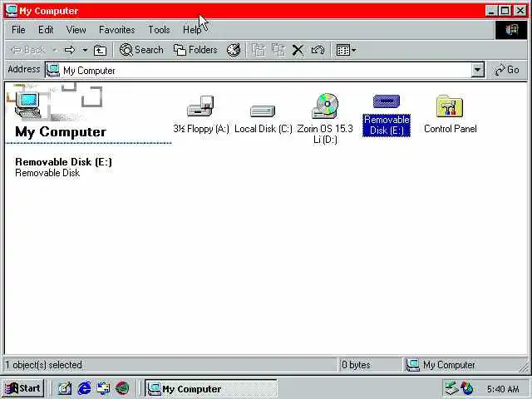Viewport: 532px width, 399px height.
Task: Click the large My Computer pane heading
Action: 61,131
